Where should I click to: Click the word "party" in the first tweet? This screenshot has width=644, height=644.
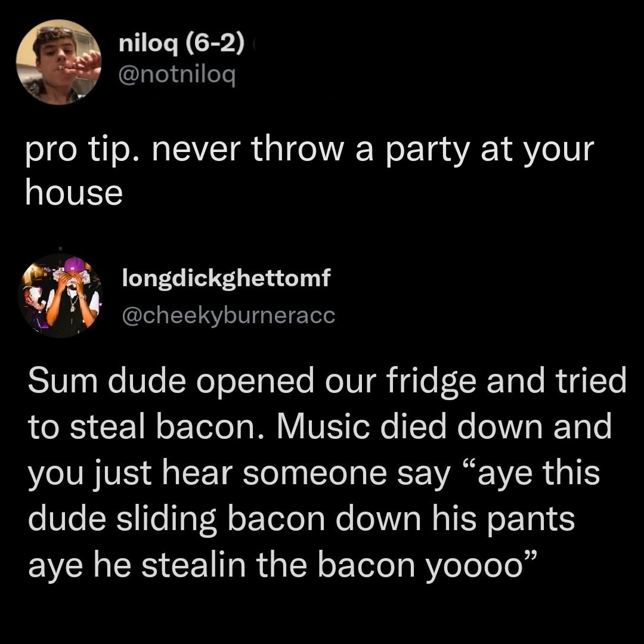(x=427, y=150)
